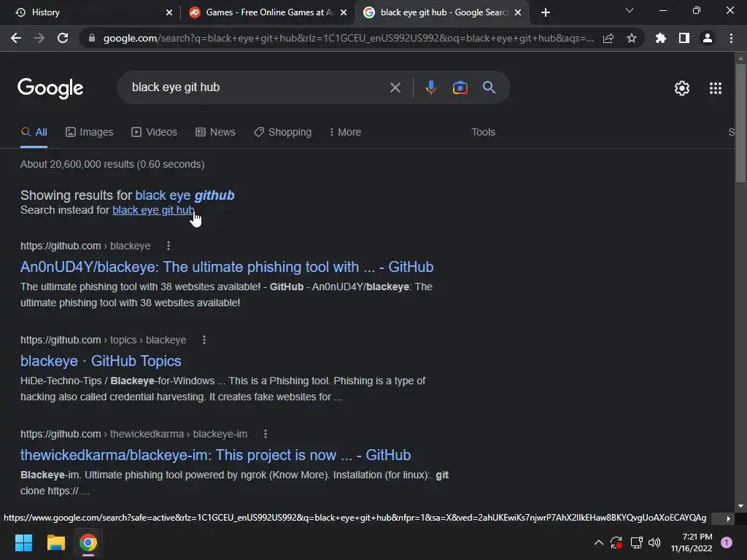Search by image with the camera icon

460,87
